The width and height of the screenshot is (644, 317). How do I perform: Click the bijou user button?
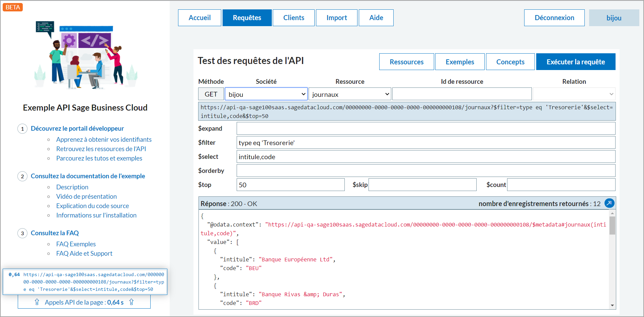coord(614,18)
